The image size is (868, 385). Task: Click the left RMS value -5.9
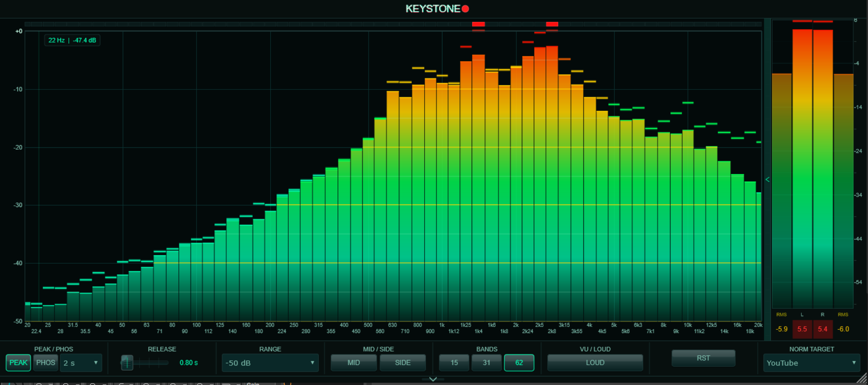pos(782,329)
